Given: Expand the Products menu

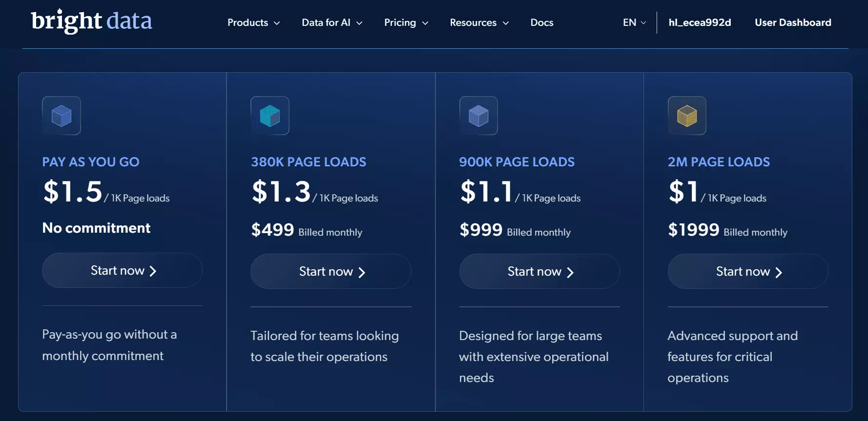Looking at the screenshot, I should pyautogui.click(x=253, y=22).
